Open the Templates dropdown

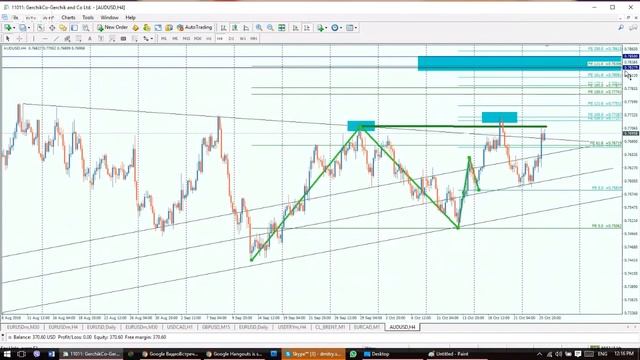point(351,28)
